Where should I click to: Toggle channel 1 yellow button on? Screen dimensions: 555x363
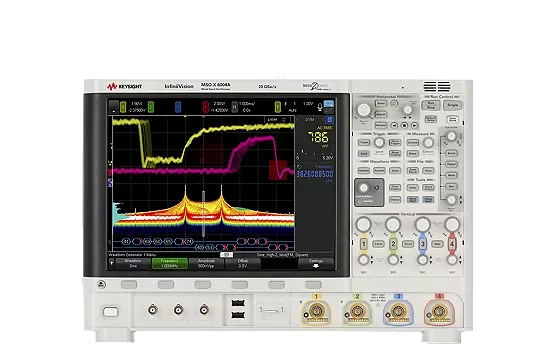coord(363,244)
